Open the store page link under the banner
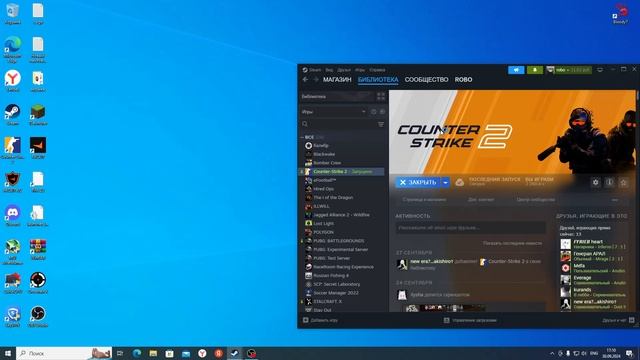640x360 pixels. point(424,200)
